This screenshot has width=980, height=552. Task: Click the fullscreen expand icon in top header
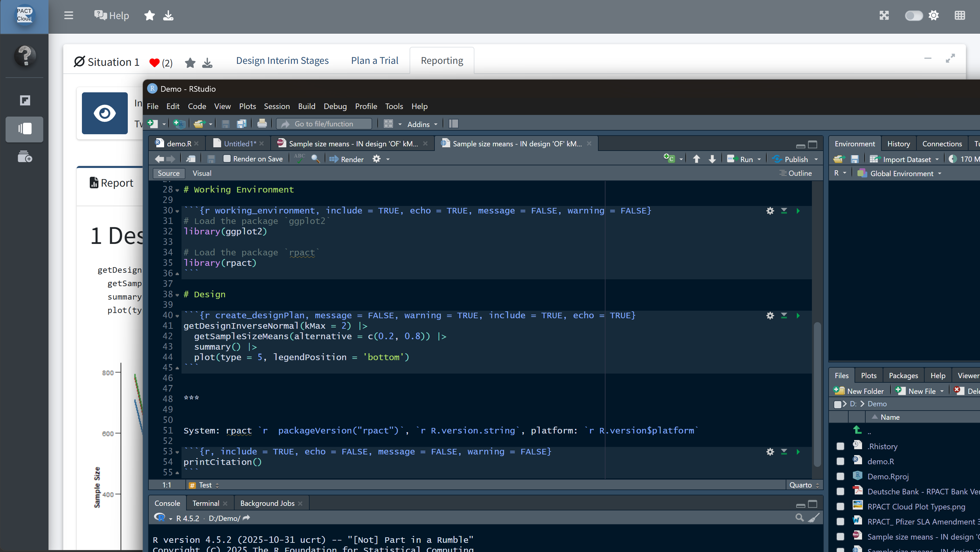coord(884,16)
